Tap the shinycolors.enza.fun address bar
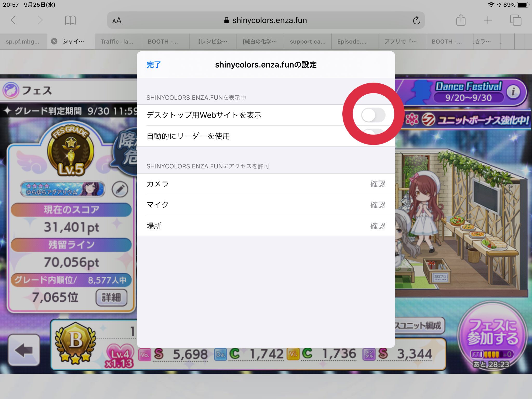The width and height of the screenshot is (532, 399). point(265,20)
